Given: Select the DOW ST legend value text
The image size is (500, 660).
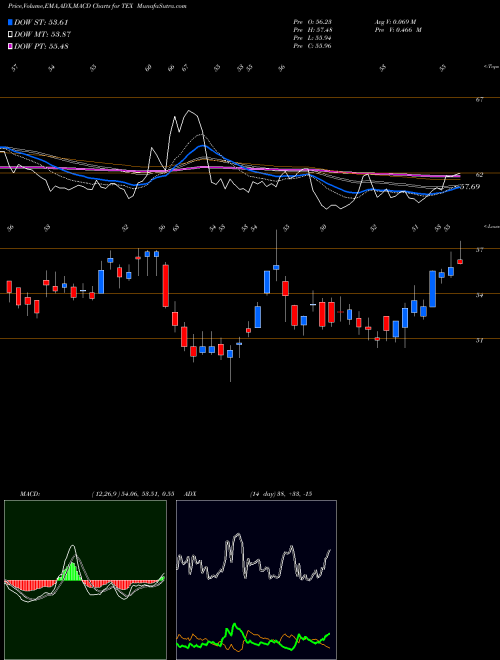Looking at the screenshot, I should (x=41, y=22).
